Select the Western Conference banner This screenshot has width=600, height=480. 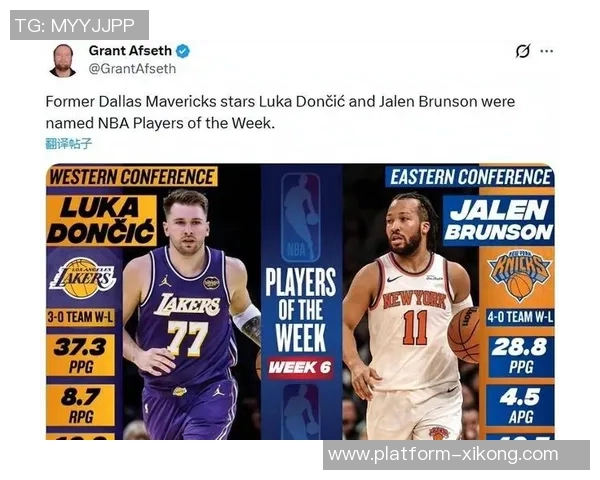(x=132, y=177)
